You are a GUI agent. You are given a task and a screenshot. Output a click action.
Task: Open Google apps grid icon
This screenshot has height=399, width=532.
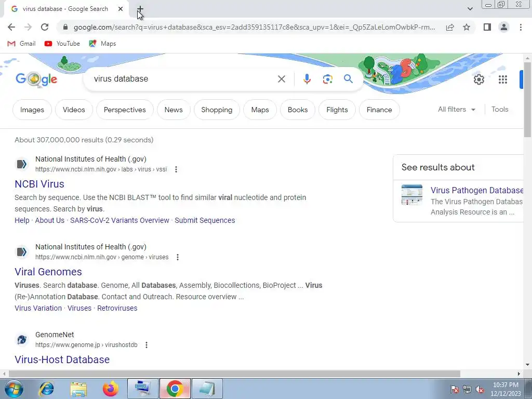(x=503, y=79)
